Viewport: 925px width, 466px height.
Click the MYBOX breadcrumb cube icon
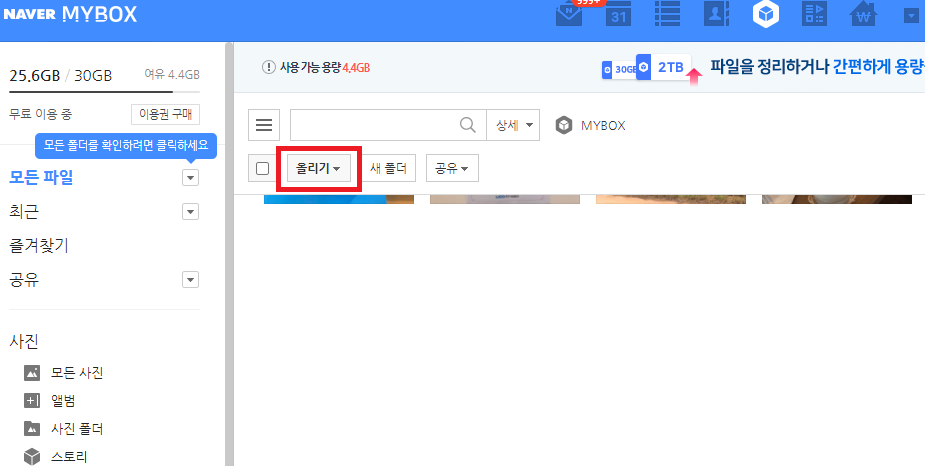pos(564,126)
